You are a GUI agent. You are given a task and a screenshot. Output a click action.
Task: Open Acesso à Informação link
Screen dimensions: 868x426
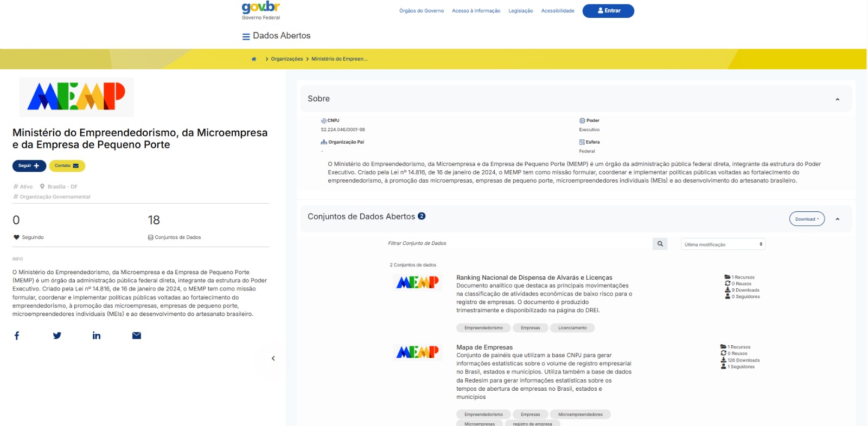point(476,11)
